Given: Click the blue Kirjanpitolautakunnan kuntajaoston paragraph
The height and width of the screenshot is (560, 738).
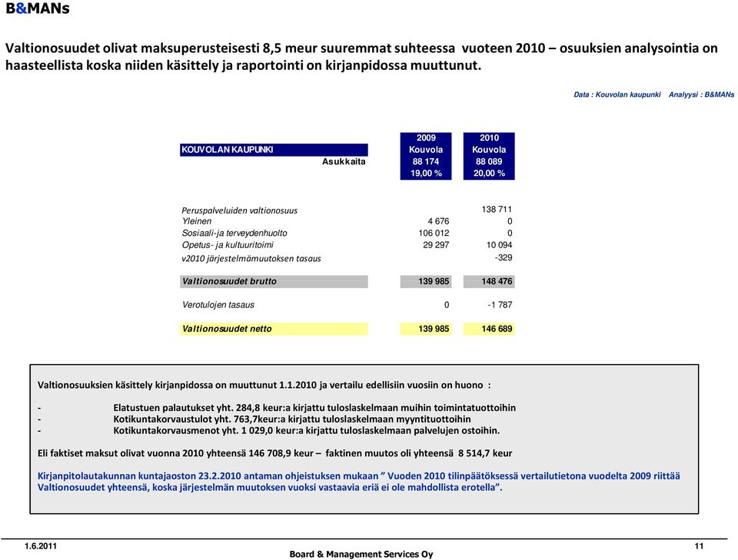Looking at the screenshot, I should (359, 482).
